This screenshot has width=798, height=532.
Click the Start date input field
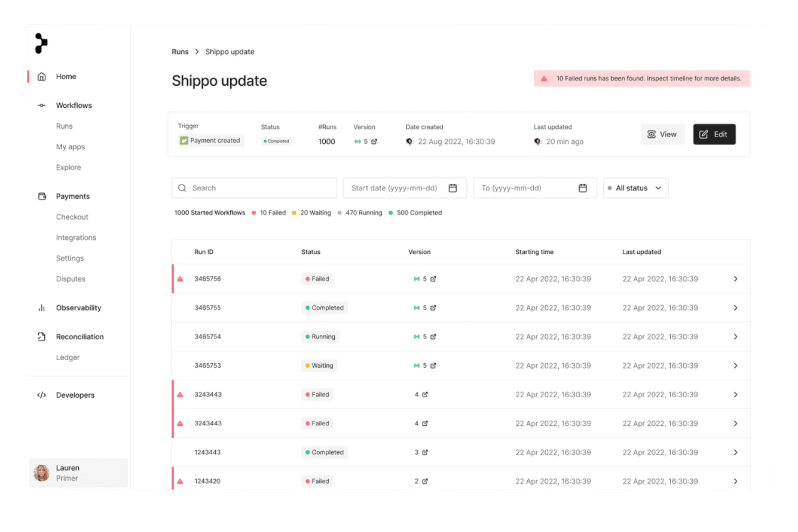coord(405,188)
